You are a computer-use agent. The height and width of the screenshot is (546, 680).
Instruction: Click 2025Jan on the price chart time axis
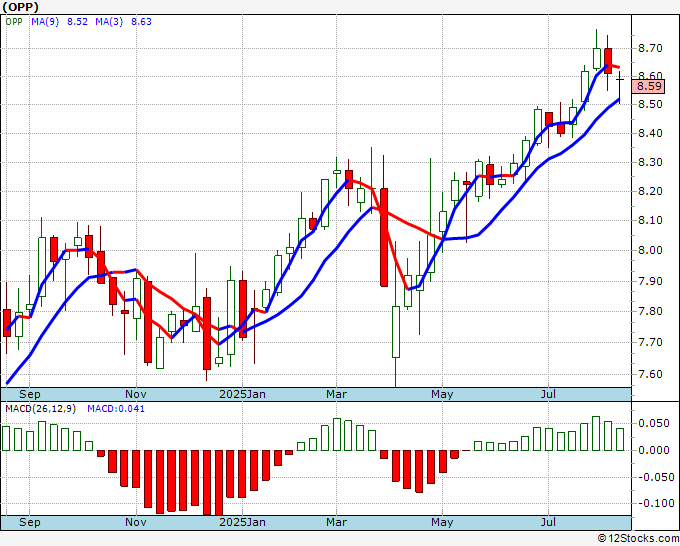coord(242,394)
